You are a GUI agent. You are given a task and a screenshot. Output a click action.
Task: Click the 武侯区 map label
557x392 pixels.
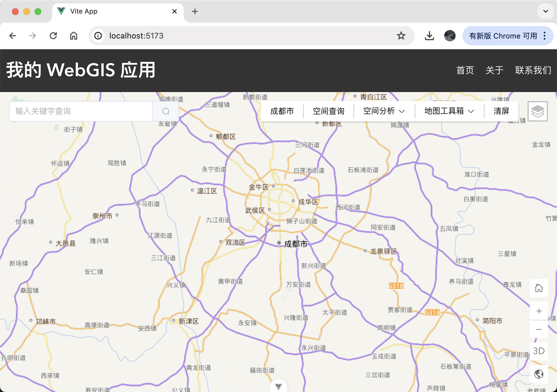[x=255, y=210]
